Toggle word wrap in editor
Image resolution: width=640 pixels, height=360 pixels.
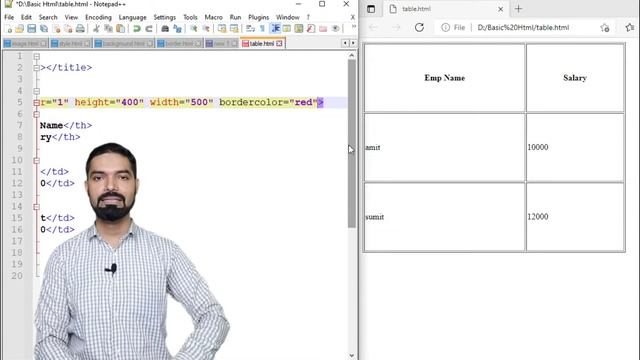pyautogui.click(x=250, y=29)
